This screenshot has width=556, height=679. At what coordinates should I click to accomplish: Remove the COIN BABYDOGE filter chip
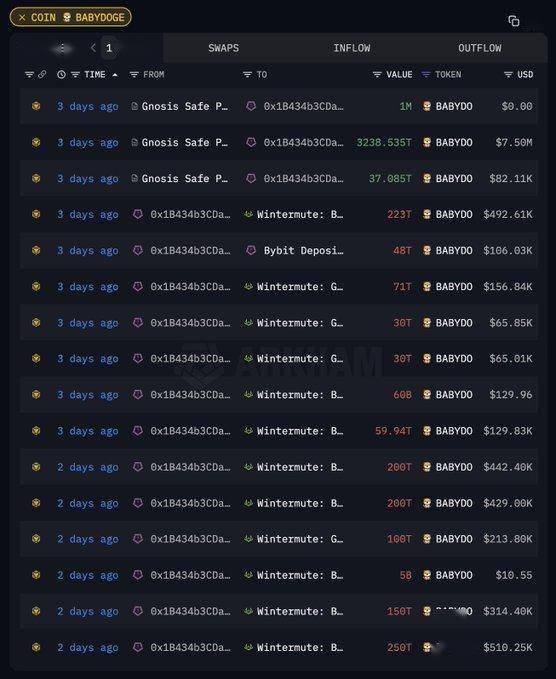coord(22,18)
